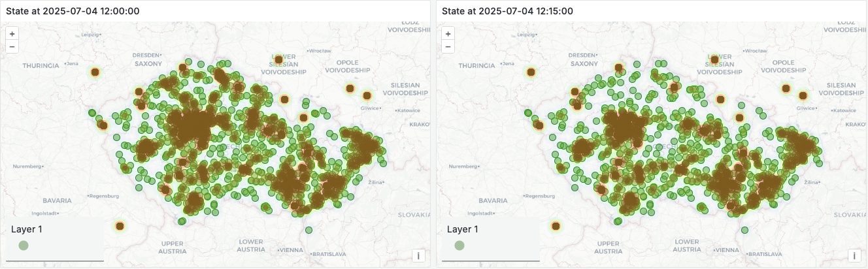Click the lone green marker north of Vienna, right map
This screenshot has height=269, width=868.
click(744, 230)
